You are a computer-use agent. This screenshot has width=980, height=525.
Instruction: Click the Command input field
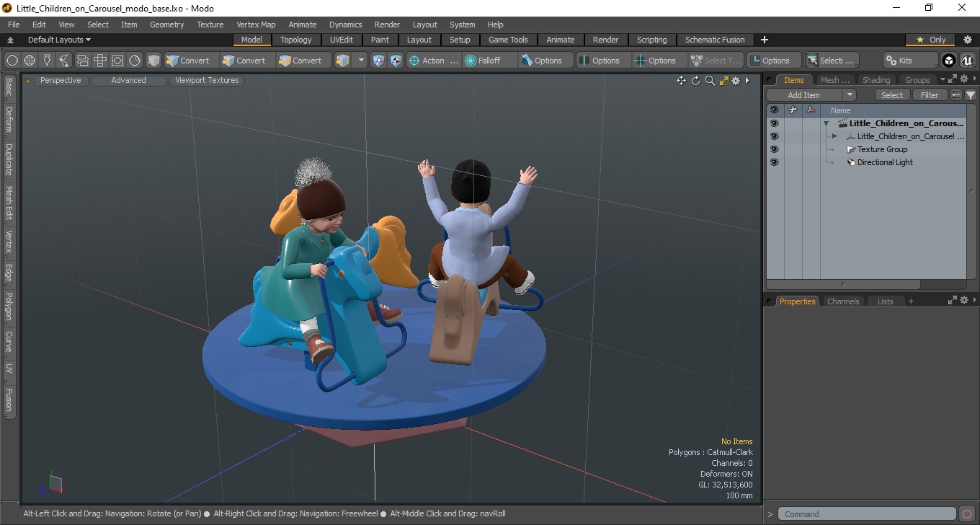[868, 514]
